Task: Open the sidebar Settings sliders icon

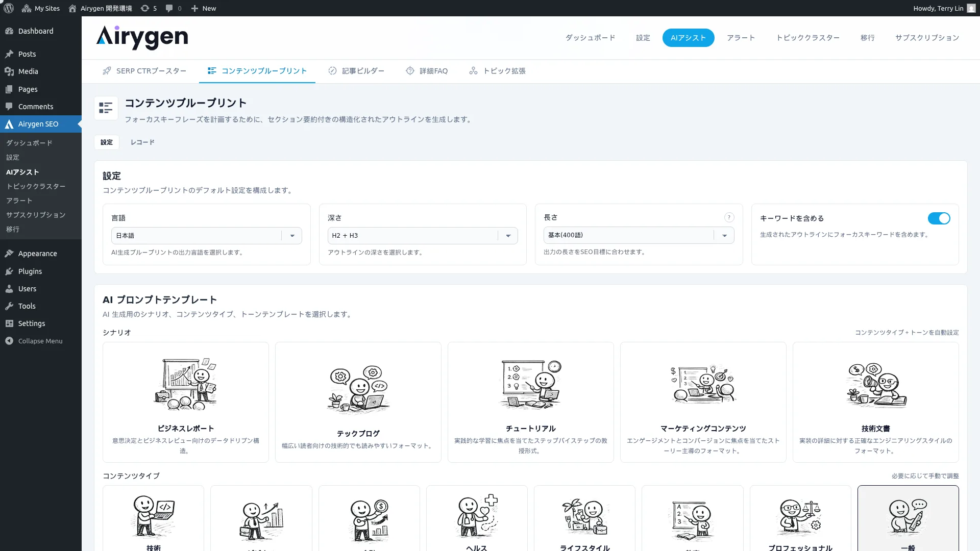Action: pyautogui.click(x=9, y=323)
